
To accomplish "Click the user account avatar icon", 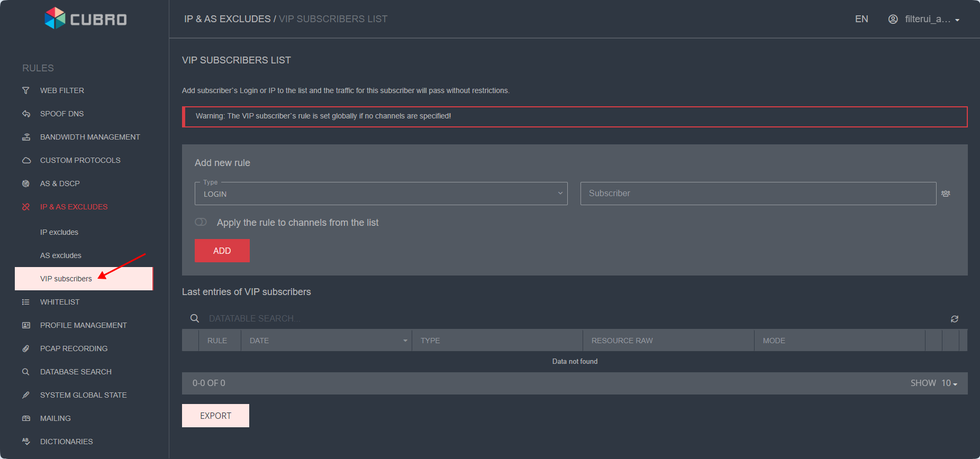I will click(893, 19).
